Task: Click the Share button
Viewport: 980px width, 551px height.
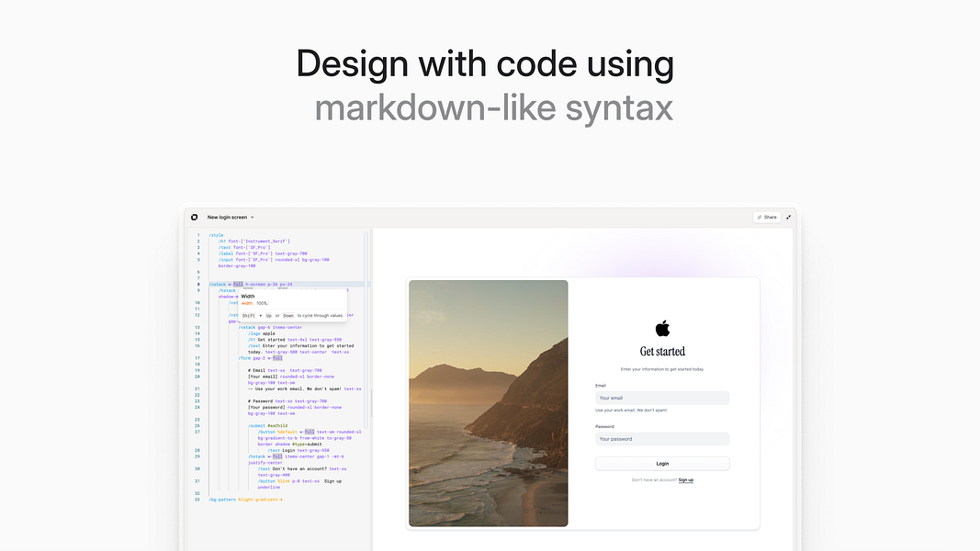Action: pos(768,217)
